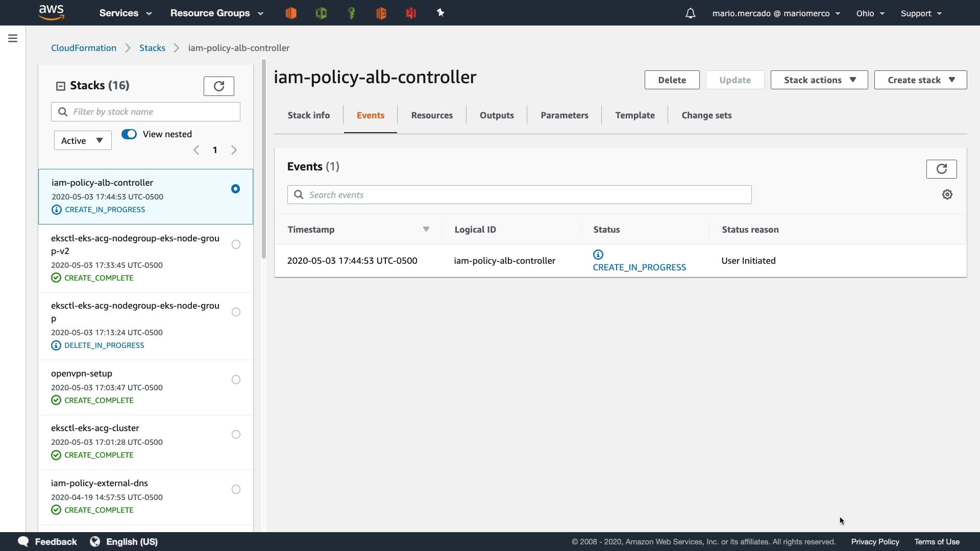Open the left hamburger navigation menu
This screenshot has width=980, height=551.
(13, 38)
